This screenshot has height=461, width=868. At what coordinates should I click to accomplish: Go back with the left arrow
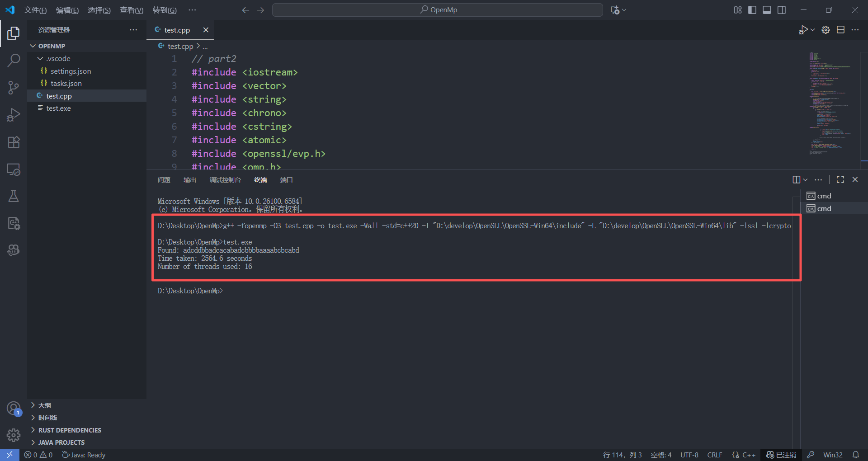245,10
